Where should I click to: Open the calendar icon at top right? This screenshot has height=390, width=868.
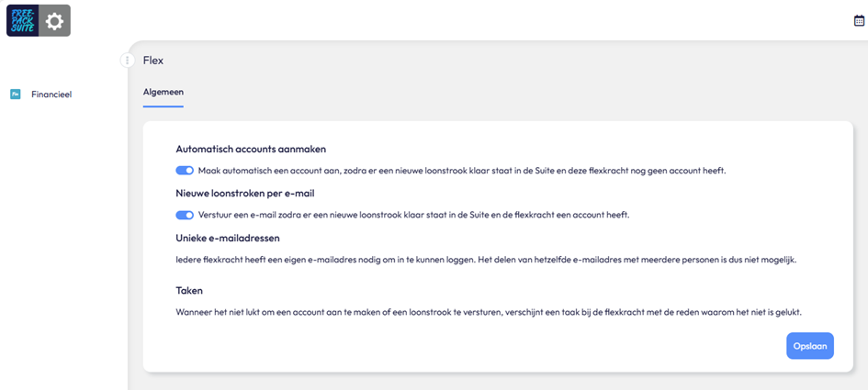coord(859,21)
